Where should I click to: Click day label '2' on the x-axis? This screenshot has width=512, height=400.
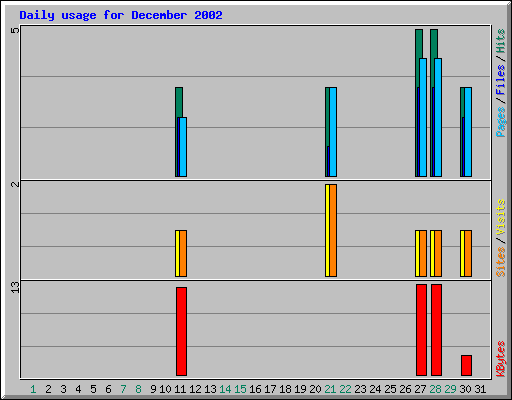(x=48, y=389)
